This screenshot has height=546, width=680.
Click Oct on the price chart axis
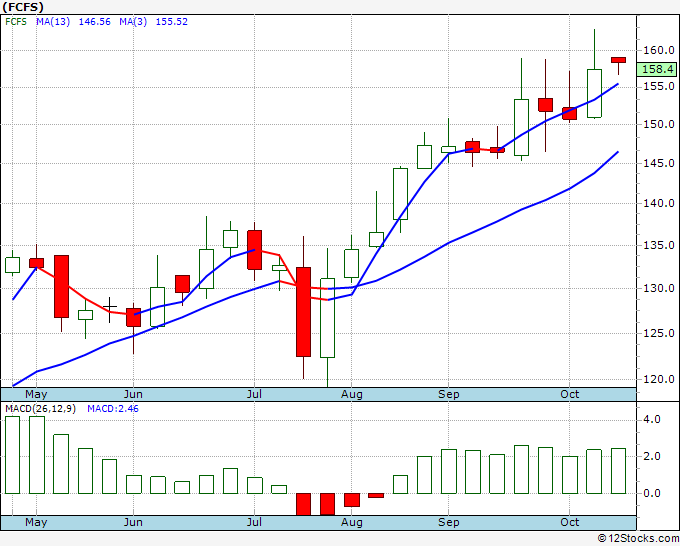tap(569, 394)
